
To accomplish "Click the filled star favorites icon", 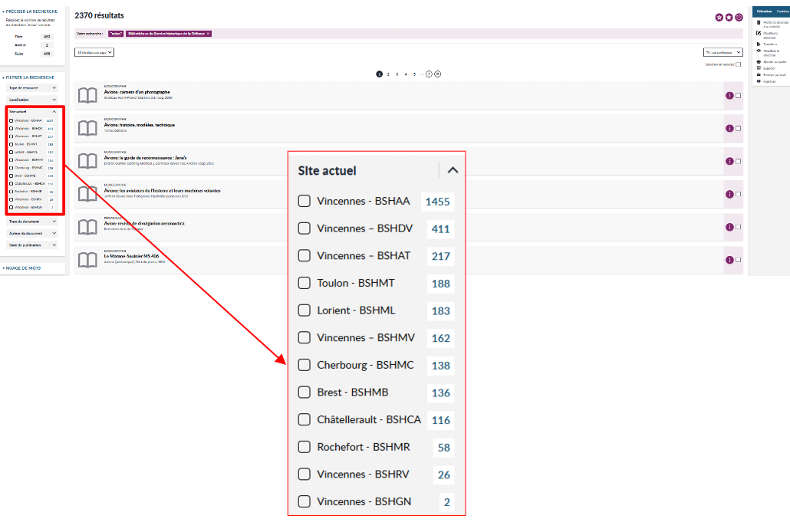I will (x=729, y=17).
